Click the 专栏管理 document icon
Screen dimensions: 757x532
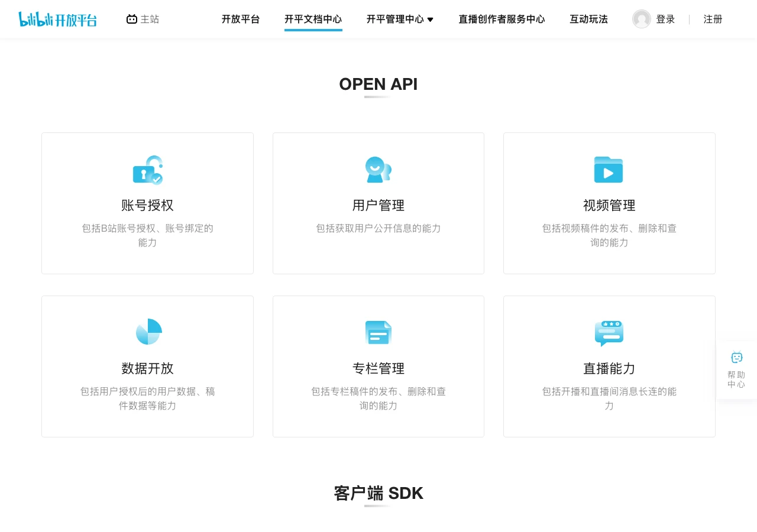378,332
